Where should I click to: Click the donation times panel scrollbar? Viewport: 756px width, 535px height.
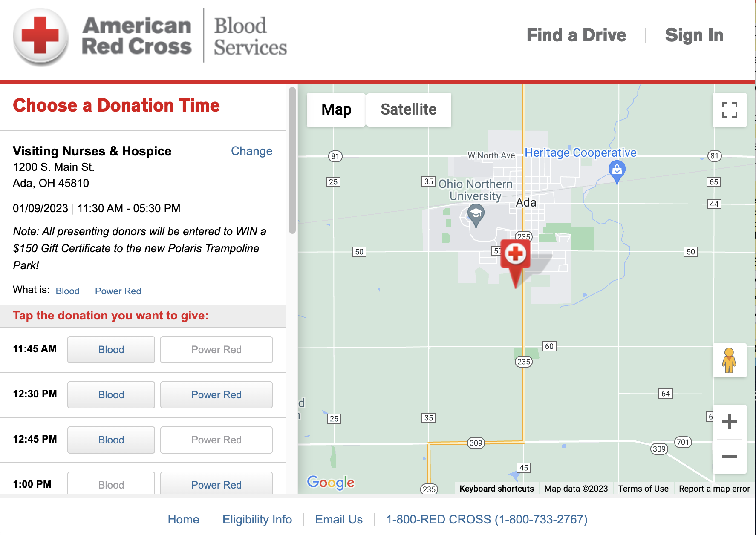pos(292,160)
